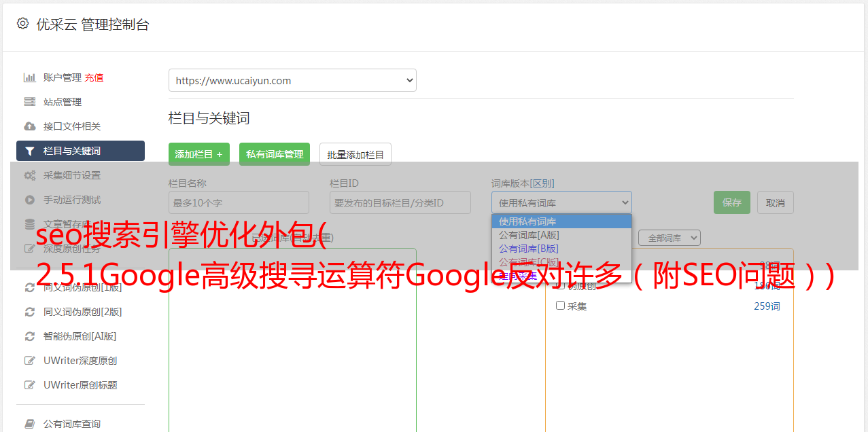Click the 栏目与关键词 page heading
Image resolution: width=868 pixels, height=432 pixels.
209,118
